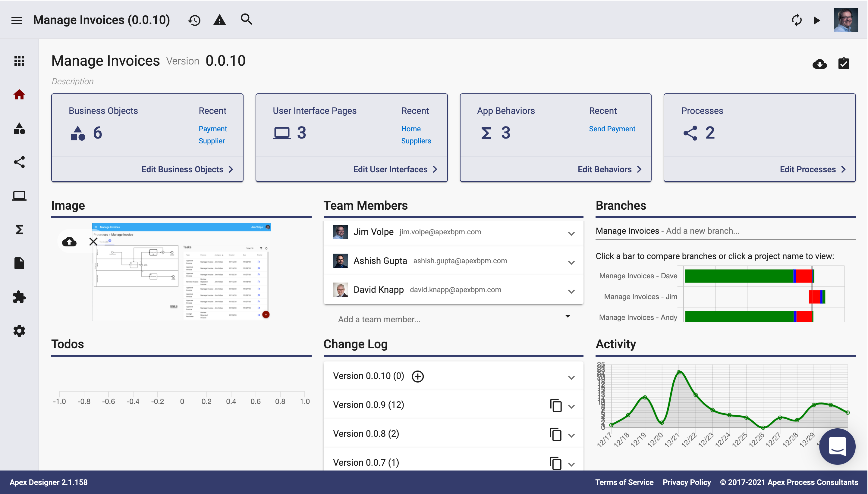Viewport: 868px width, 494px height.
Task: Open Privacy Policy link
Action: click(x=686, y=483)
